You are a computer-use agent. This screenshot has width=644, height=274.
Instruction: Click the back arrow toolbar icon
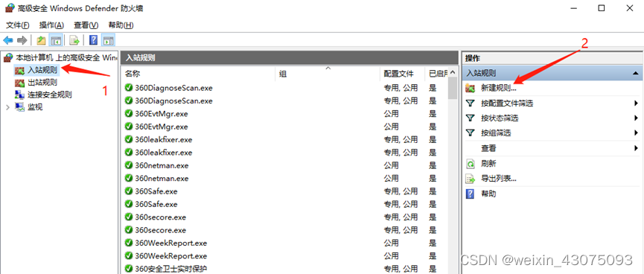pos(7,40)
